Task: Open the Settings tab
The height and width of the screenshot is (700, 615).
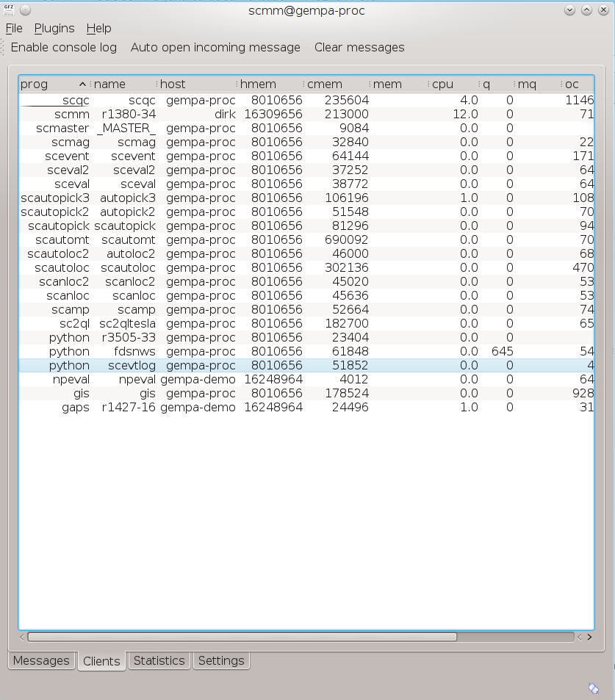Action: (220, 660)
